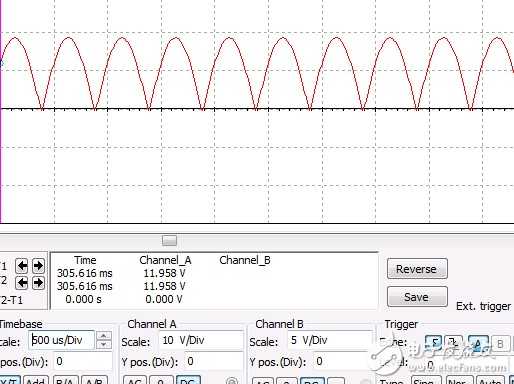Select Add mode in Timebase section

pos(36,380)
